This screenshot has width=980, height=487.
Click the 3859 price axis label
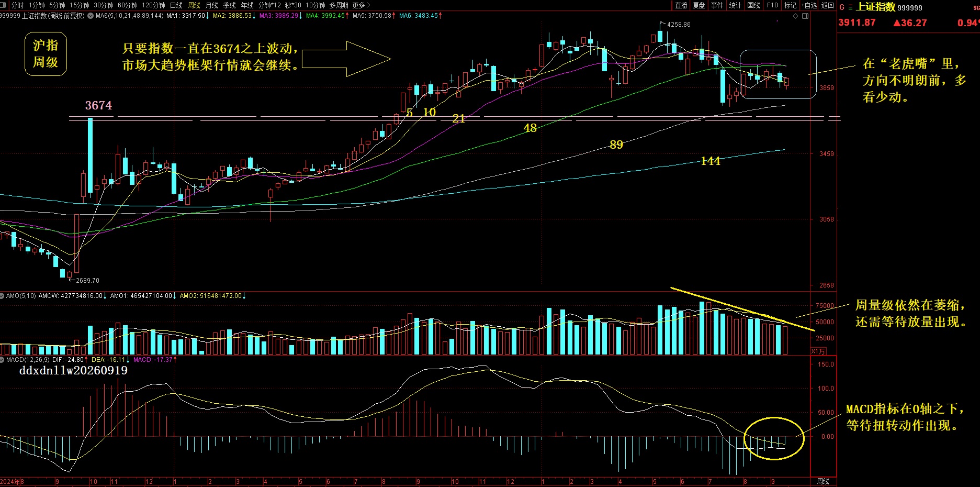827,88
